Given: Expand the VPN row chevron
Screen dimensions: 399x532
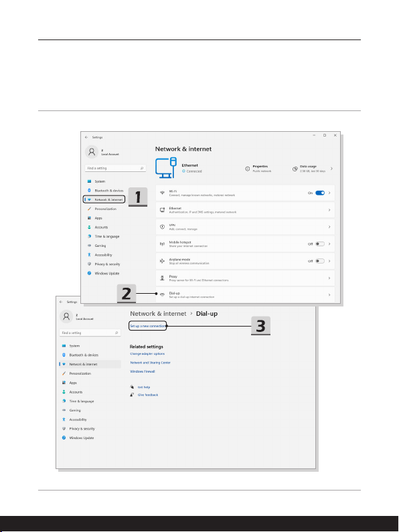Looking at the screenshot, I should click(329, 227).
